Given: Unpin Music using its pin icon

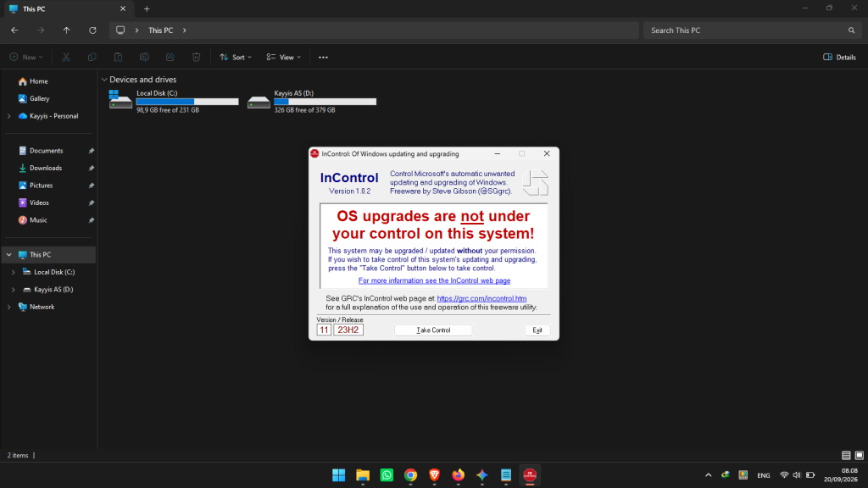Looking at the screenshot, I should (92, 220).
